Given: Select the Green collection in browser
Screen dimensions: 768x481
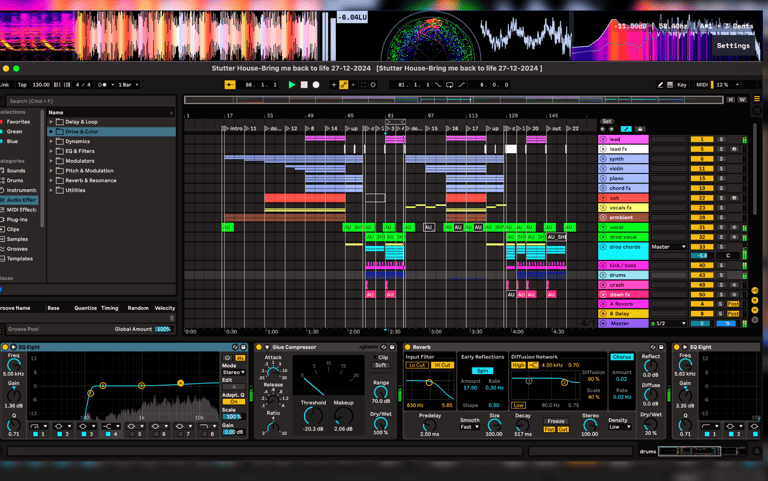Looking at the screenshot, I should (x=14, y=131).
